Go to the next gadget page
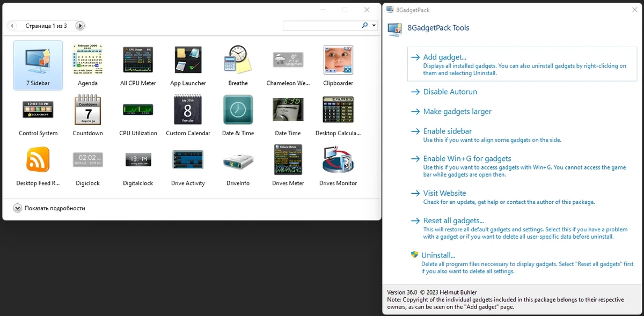644x316 pixels. [80, 26]
